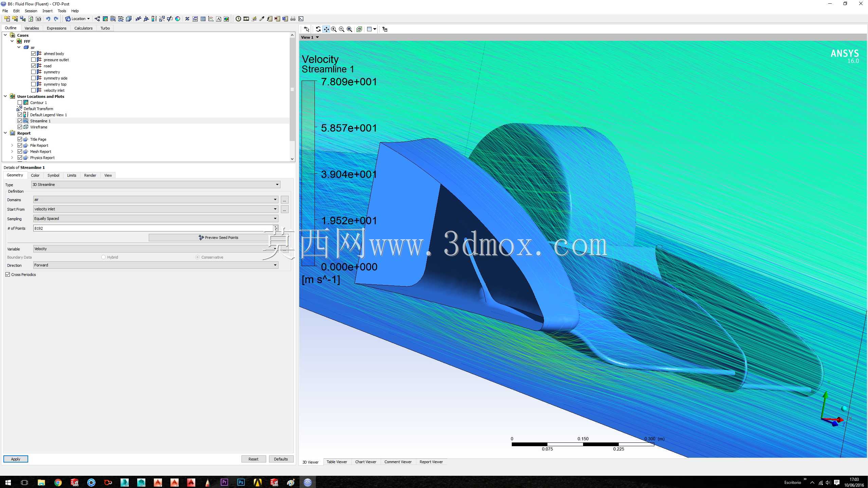Click the # of Points input field
This screenshot has width=868, height=488.
tap(153, 228)
